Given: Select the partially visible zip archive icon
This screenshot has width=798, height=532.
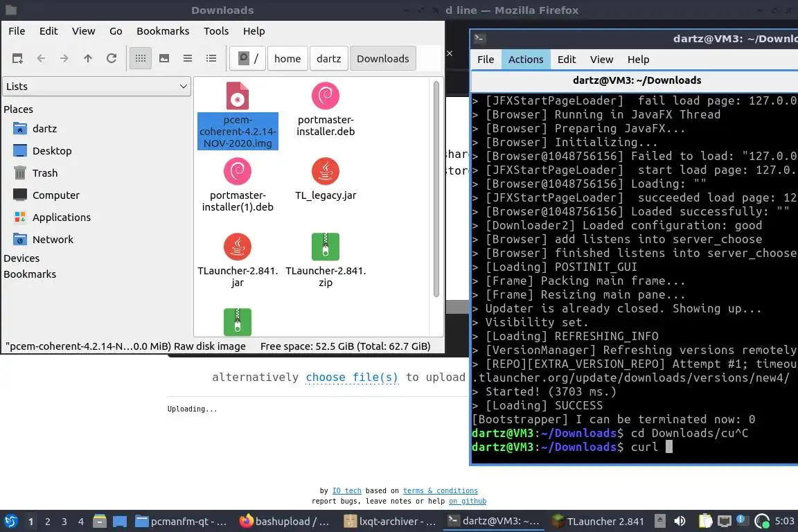Looking at the screenshot, I should click(x=237, y=321).
